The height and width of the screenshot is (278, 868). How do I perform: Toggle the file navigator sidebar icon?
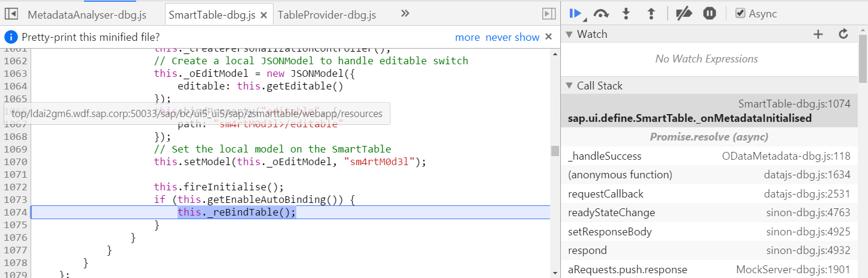pos(11,13)
